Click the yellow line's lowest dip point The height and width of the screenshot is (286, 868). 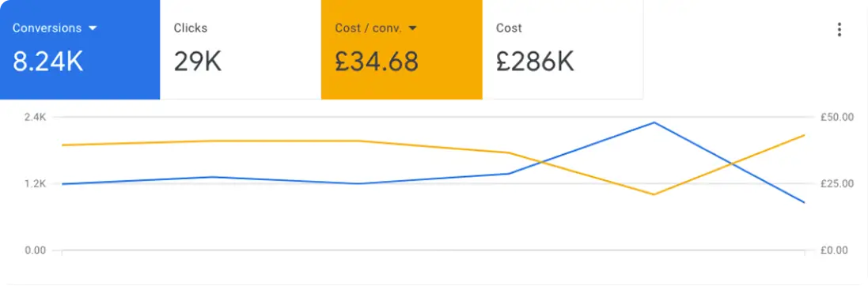coord(654,194)
